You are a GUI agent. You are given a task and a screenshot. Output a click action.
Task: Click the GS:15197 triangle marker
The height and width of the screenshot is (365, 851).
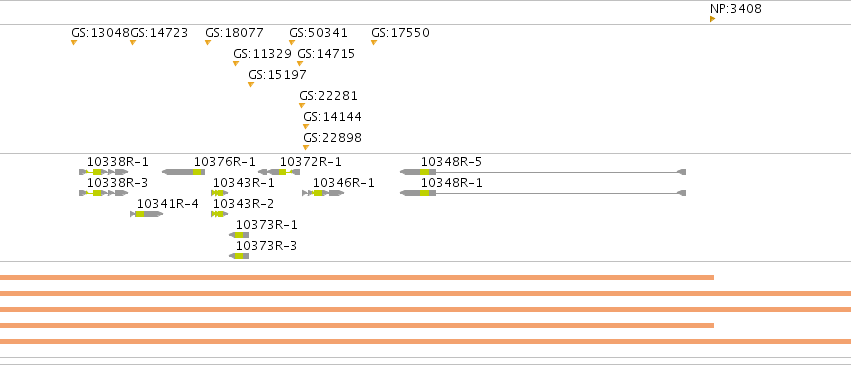tap(250, 84)
